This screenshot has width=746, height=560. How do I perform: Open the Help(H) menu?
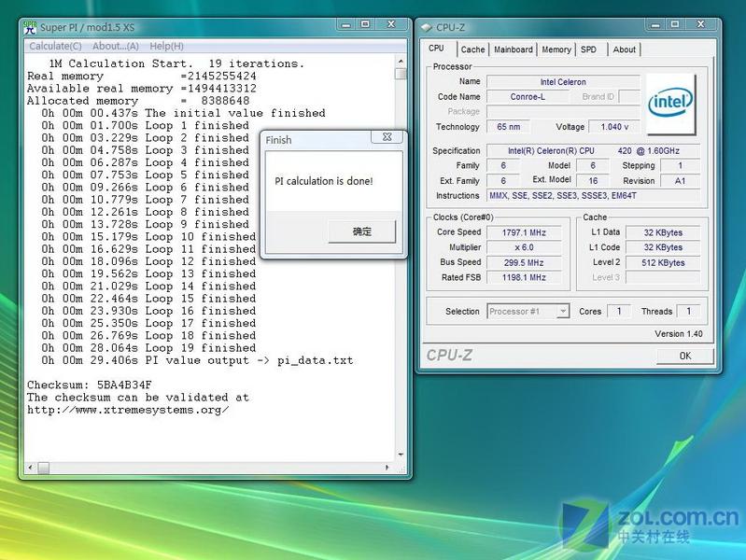(166, 46)
